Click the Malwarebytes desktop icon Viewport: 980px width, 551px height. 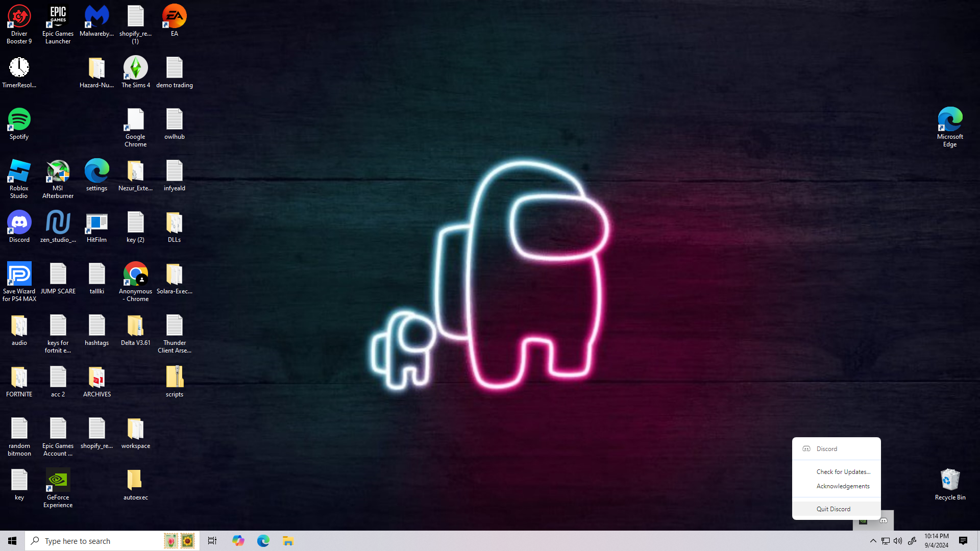tap(96, 17)
